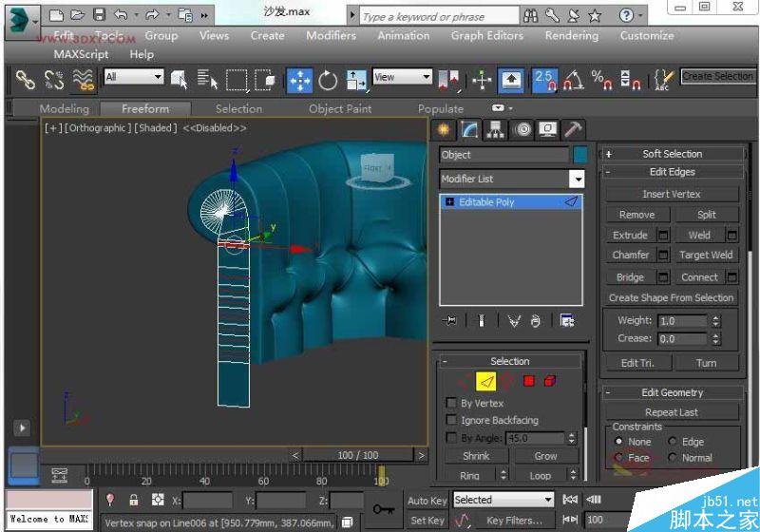The image size is (760, 532).
Task: Open the Hierarchy command panel tab
Action: point(495,130)
